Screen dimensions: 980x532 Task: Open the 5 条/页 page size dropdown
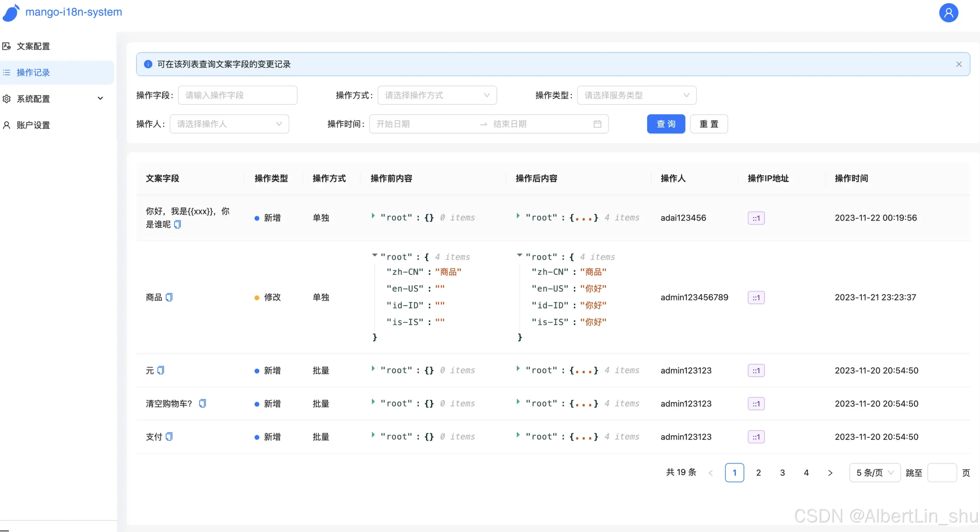click(875, 473)
